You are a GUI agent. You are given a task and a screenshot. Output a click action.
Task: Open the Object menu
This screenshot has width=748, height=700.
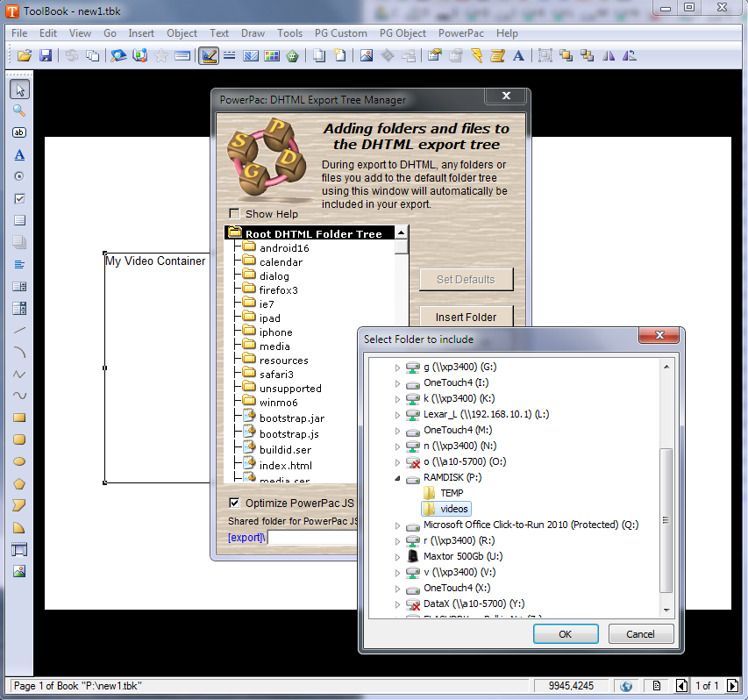pos(182,33)
